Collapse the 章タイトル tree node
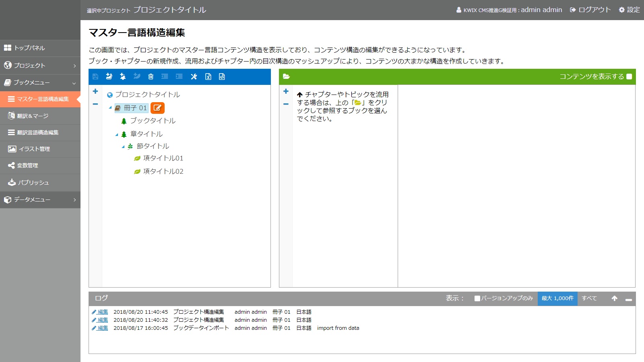Viewport: 644px width, 362px height. 117,135
